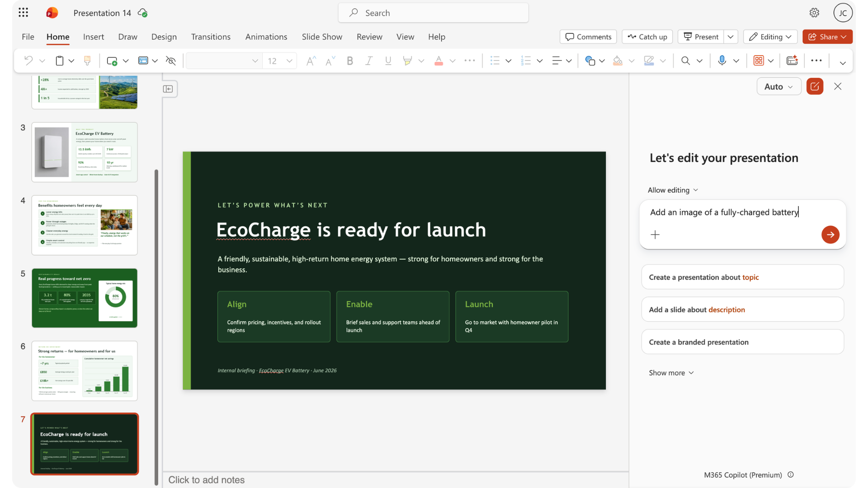Expand Show more suggestions
This screenshot has height=488, width=868.
(x=671, y=373)
